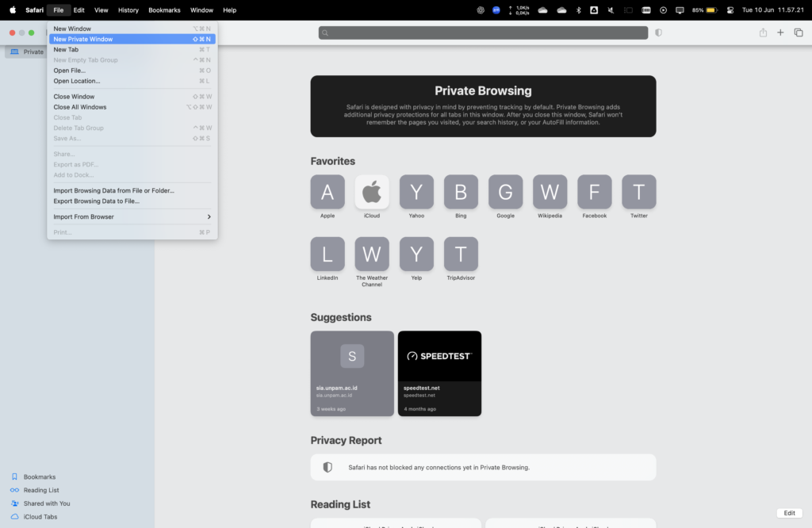Click the plus new tab icon
Image resolution: width=812 pixels, height=528 pixels.
(x=780, y=33)
